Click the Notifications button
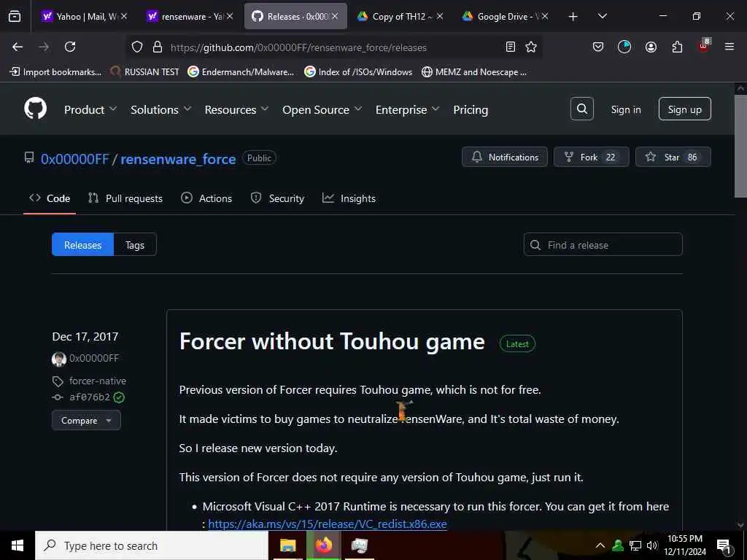 pyautogui.click(x=505, y=157)
